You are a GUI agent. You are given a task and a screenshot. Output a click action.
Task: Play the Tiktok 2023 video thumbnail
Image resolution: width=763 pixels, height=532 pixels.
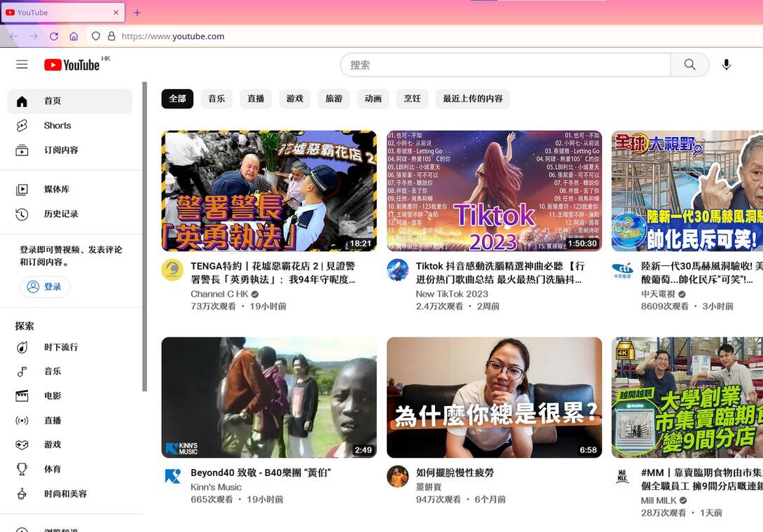point(494,190)
